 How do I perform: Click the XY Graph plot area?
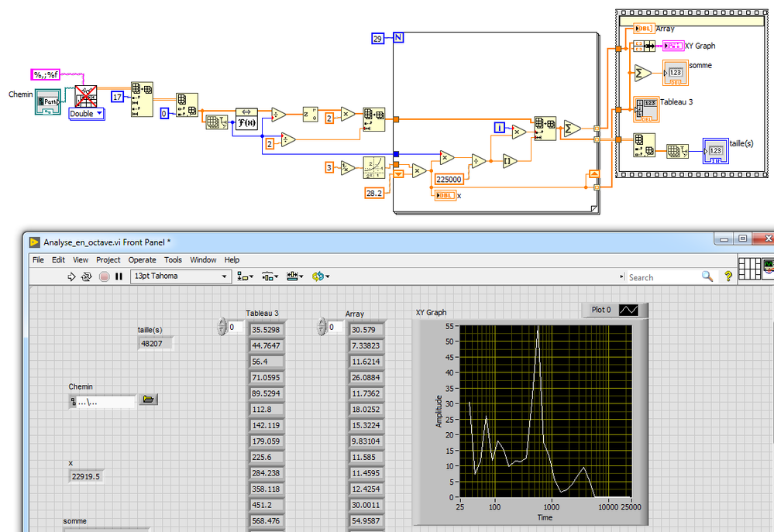tap(545, 411)
